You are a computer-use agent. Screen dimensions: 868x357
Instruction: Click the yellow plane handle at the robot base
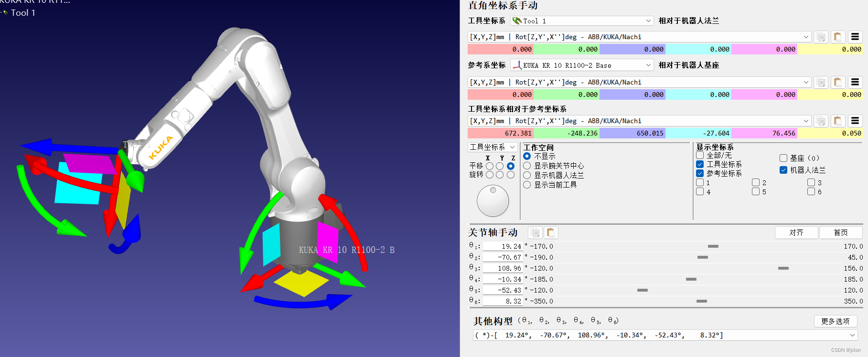click(301, 283)
